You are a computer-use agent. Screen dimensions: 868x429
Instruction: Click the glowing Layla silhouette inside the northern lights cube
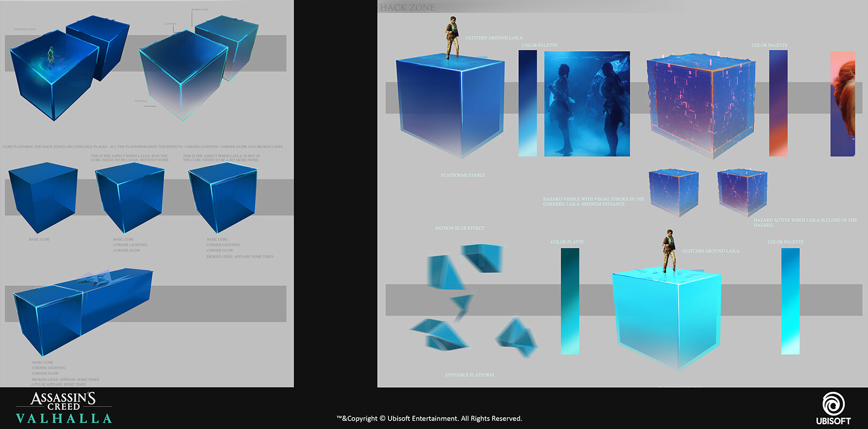tap(51, 57)
